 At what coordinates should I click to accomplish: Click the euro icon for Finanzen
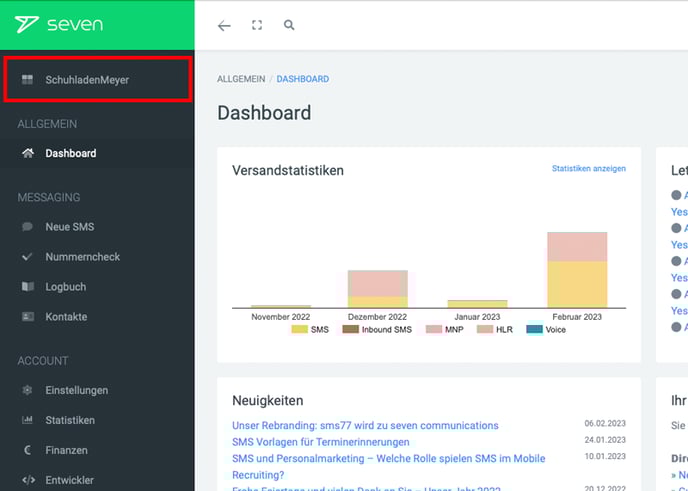point(27,450)
